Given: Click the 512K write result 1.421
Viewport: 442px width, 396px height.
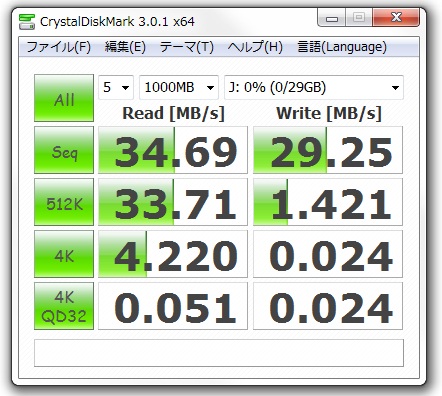Looking at the screenshot, I should (x=328, y=202).
